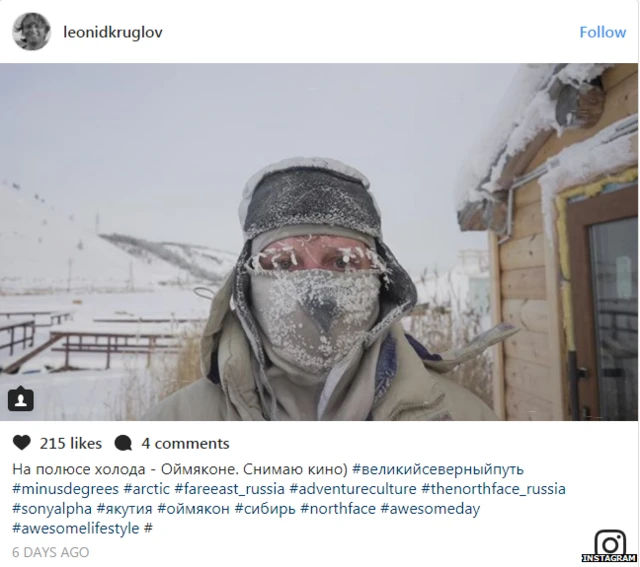This screenshot has width=640, height=567.
Task: Open hashtag #arctic
Action: point(147,489)
